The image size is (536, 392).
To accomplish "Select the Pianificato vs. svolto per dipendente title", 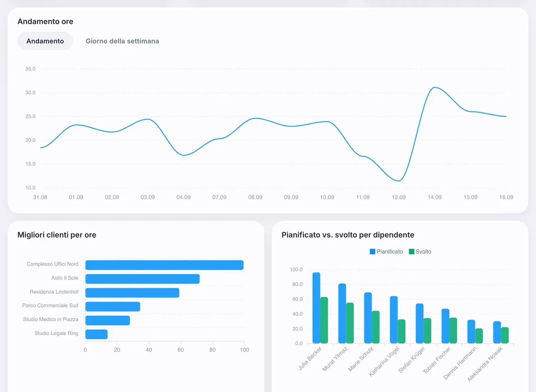I will [x=348, y=235].
